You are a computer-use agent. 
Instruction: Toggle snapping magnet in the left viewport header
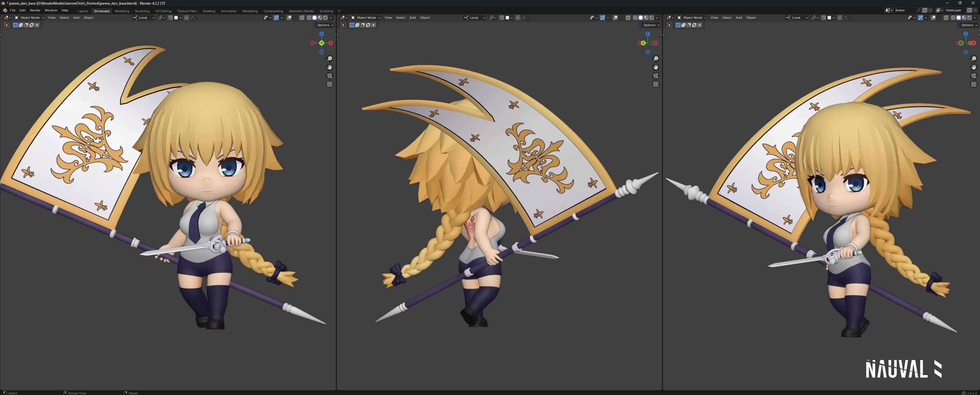170,17
